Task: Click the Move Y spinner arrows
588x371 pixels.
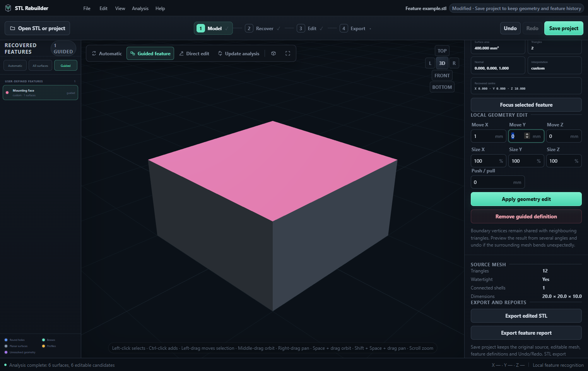Action: click(527, 136)
